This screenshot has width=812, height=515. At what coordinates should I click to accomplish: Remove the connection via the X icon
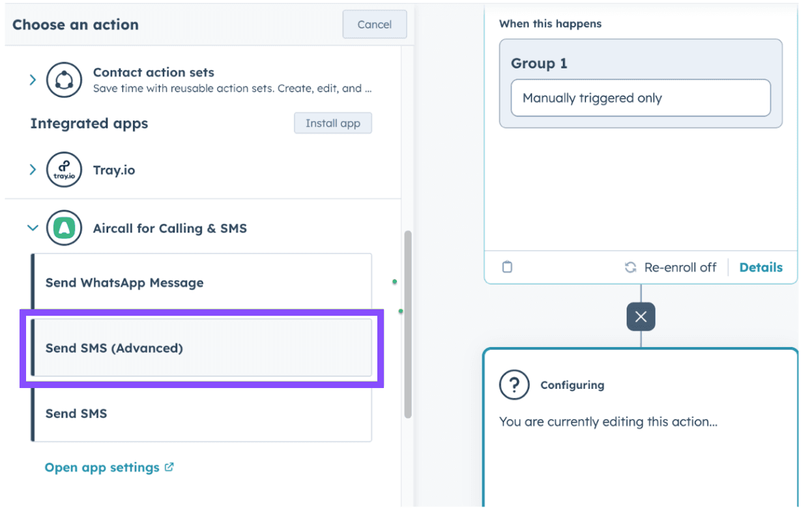tap(641, 316)
